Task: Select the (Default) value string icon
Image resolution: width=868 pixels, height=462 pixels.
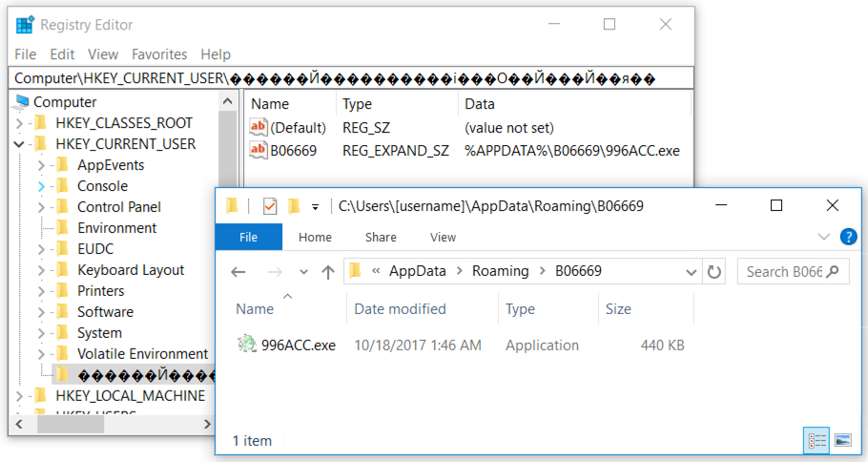Action: (x=258, y=127)
